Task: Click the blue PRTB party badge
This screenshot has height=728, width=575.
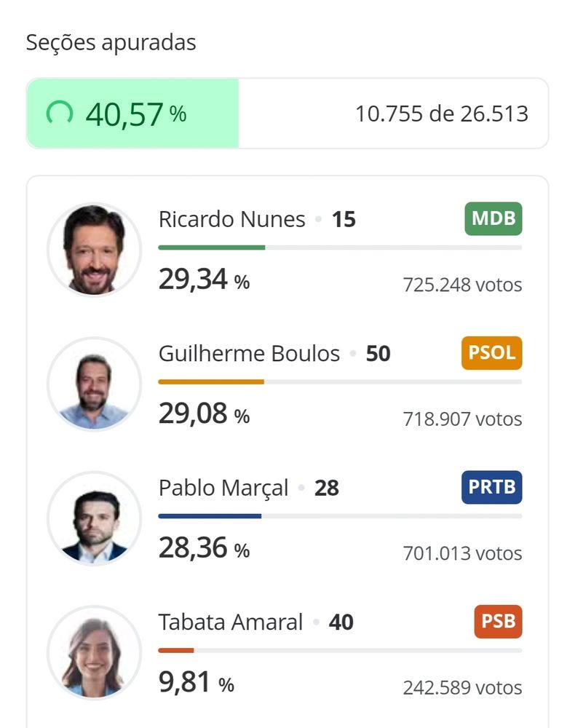Action: (491, 487)
